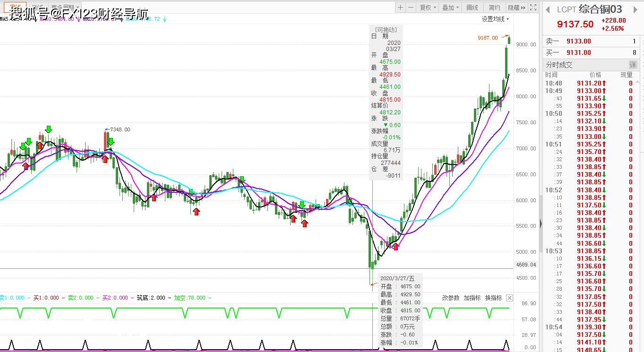The image size is (644, 352).
Task: Click the 卖1:0.000 legend entry
Action: [x=12, y=298]
